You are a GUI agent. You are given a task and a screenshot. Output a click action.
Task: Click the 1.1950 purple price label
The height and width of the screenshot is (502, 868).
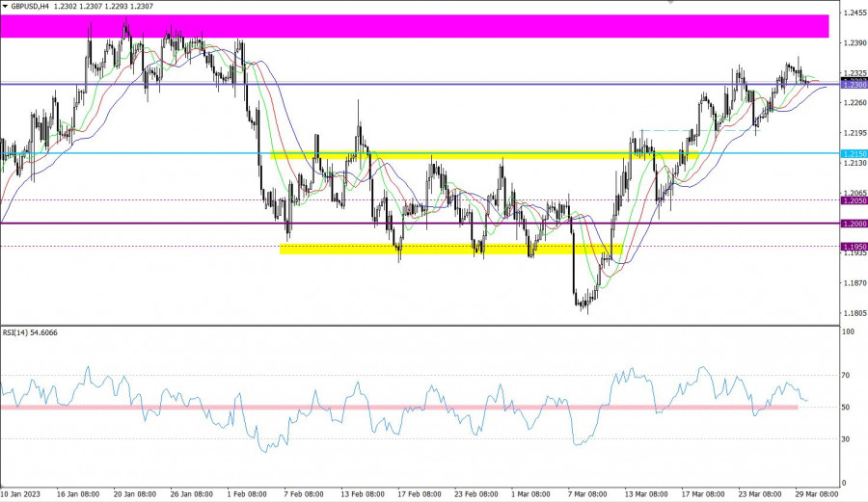click(854, 247)
